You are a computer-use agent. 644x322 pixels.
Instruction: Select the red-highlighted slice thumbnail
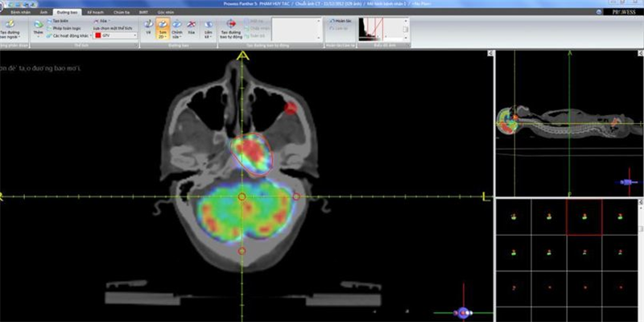[583, 217]
